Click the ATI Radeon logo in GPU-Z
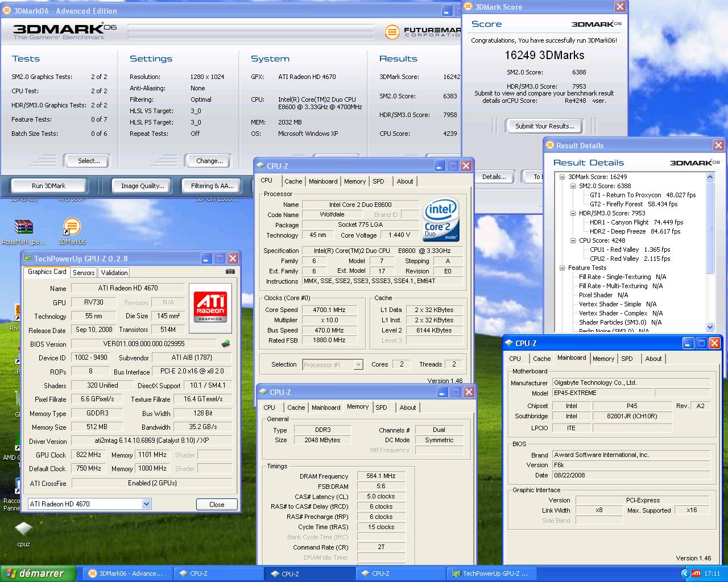The width and height of the screenshot is (728, 582). pyautogui.click(x=210, y=307)
